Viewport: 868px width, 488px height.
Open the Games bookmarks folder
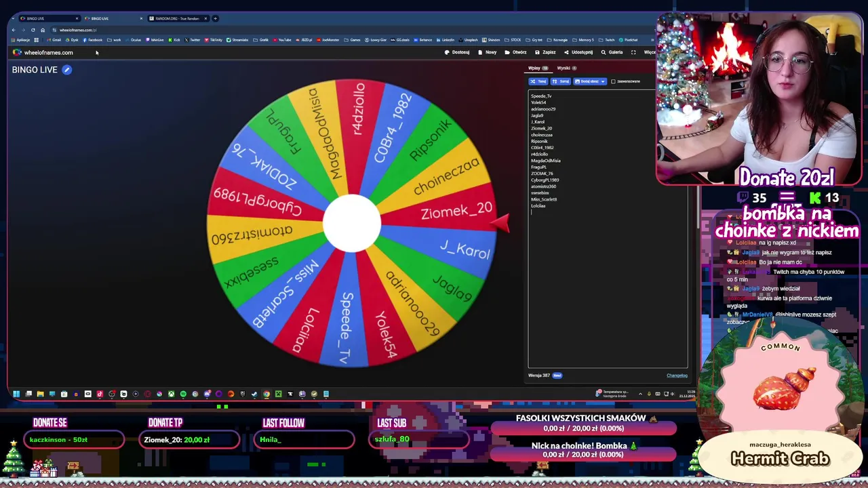pyautogui.click(x=352, y=40)
